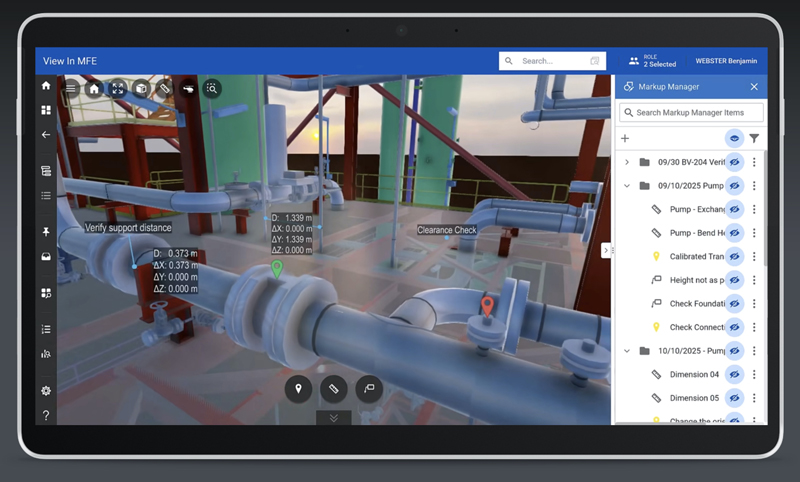Open options menu for Check Foundation item
This screenshot has width=800, height=482.
754,304
